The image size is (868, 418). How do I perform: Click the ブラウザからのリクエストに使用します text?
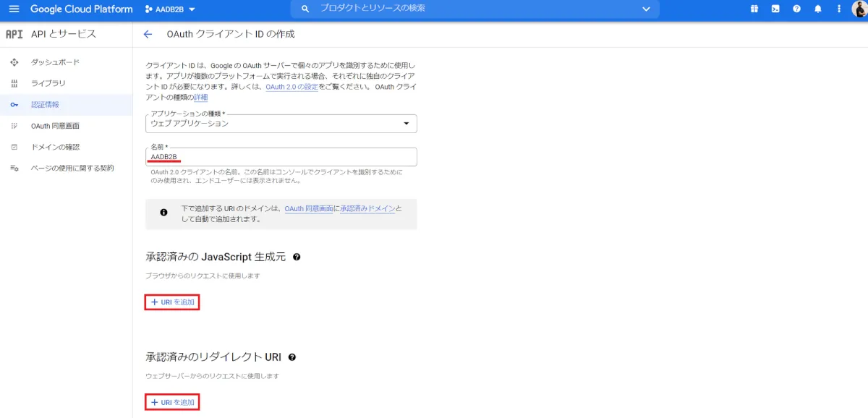203,276
